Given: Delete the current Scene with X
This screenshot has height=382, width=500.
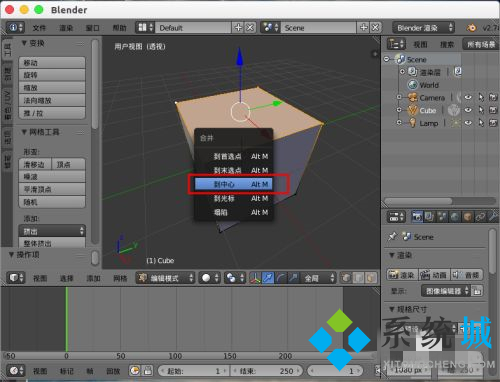Looking at the screenshot, I should 375,27.
